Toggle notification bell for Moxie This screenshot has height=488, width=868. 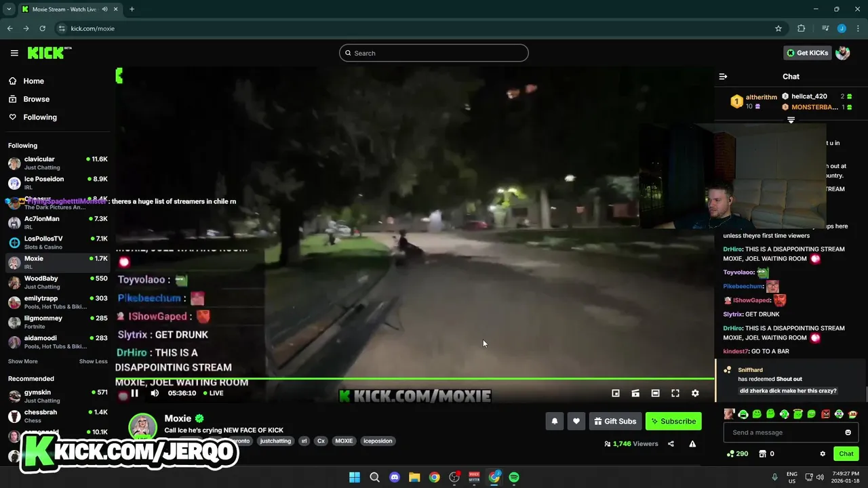[x=555, y=421]
